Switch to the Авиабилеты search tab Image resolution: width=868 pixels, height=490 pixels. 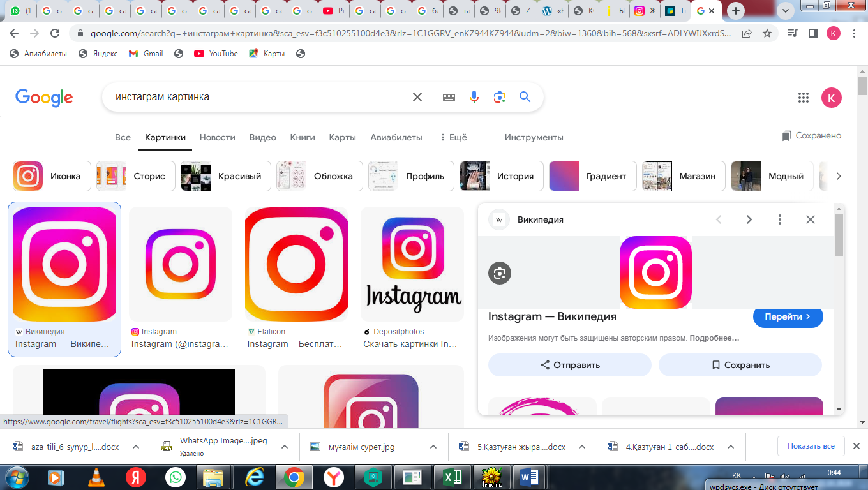coord(396,137)
